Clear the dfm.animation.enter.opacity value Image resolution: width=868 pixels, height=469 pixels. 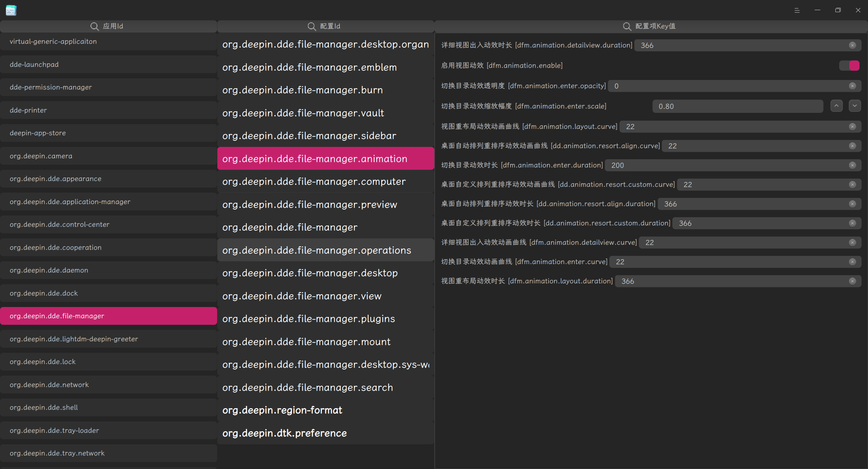coord(852,86)
